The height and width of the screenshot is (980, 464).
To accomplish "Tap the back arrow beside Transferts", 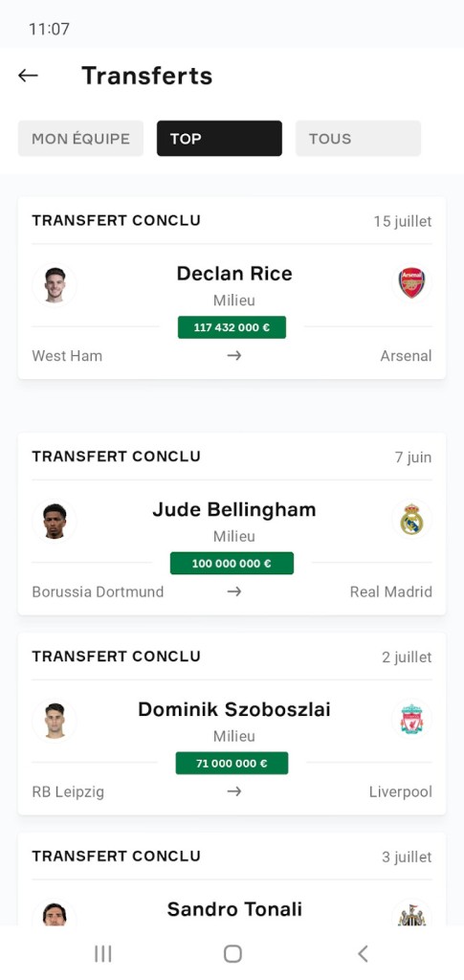I will click(28, 76).
